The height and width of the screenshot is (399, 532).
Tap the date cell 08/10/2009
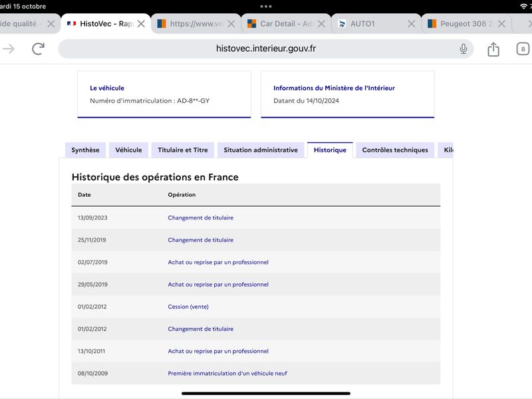[x=92, y=373]
